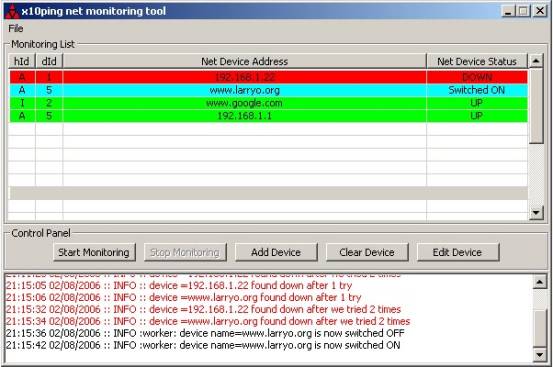Click the disabled Stop Monitoring button
Screen dimensions: 553x367
pyautogui.click(x=185, y=252)
